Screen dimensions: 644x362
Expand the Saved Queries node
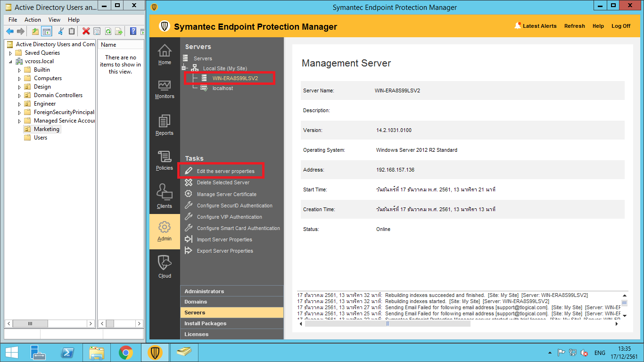click(10, 53)
